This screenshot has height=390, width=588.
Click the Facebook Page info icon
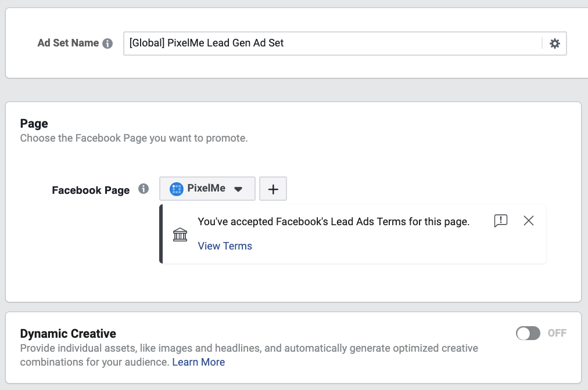(144, 189)
